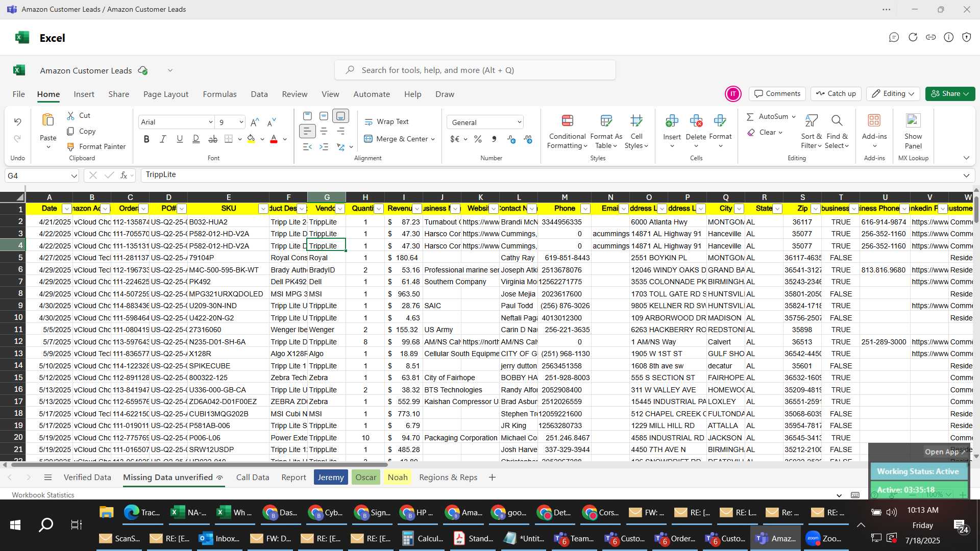Click the Format cells icon
This screenshot has height=551, width=980.
[x=720, y=121]
